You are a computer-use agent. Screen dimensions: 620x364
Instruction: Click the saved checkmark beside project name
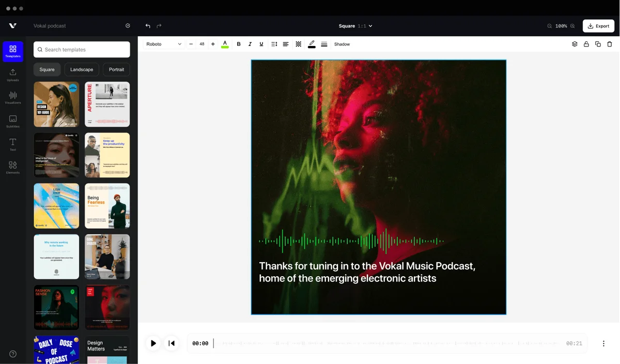128,26
